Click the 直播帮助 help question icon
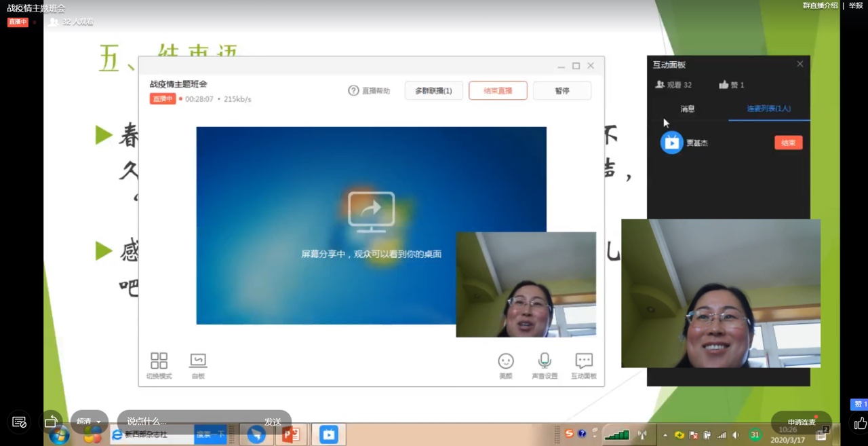This screenshot has width=868, height=446. (353, 91)
